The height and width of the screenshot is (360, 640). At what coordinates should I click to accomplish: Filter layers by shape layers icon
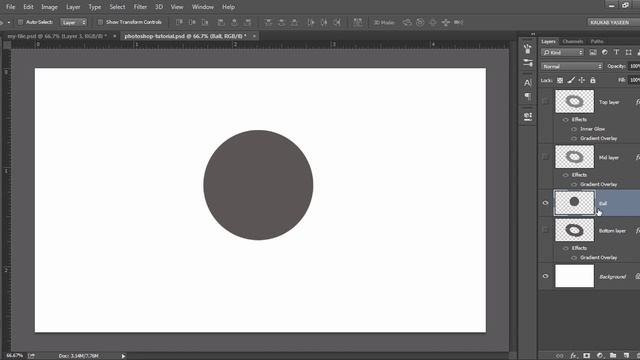(x=629, y=52)
